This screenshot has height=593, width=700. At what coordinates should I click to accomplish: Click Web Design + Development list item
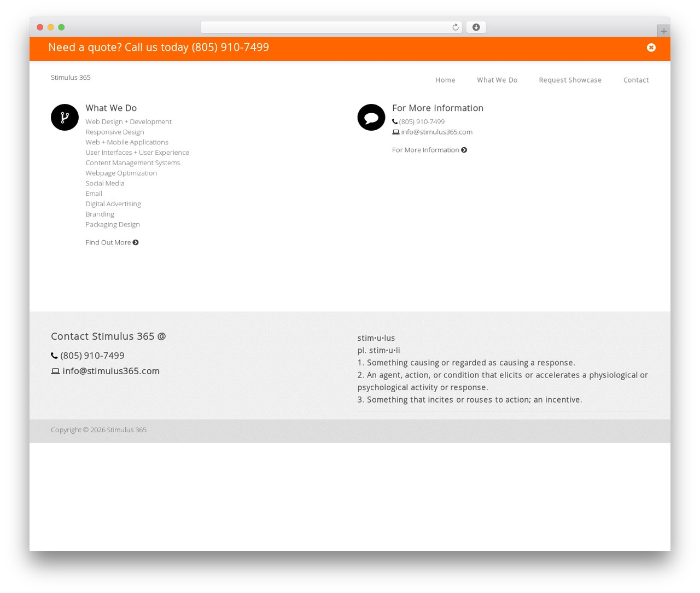point(129,121)
